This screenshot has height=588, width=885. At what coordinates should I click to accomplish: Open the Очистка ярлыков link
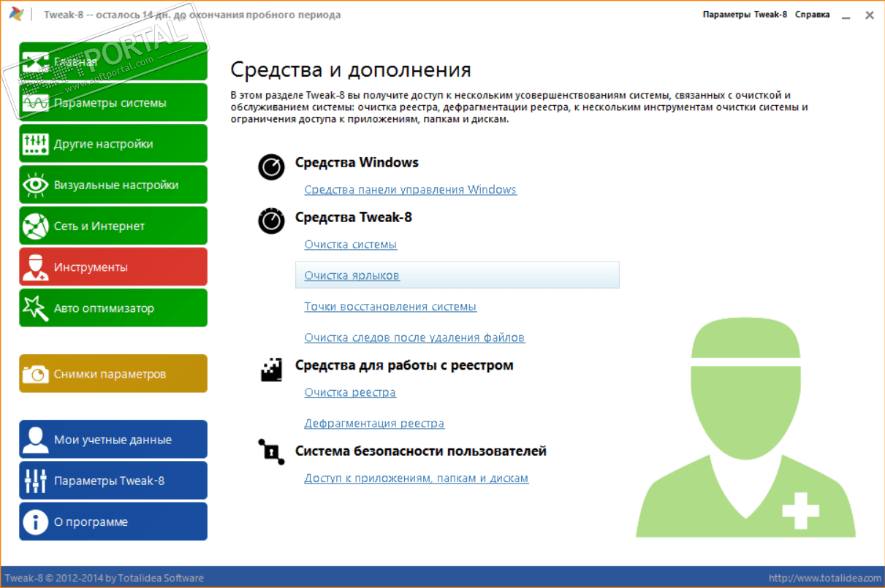click(x=352, y=276)
